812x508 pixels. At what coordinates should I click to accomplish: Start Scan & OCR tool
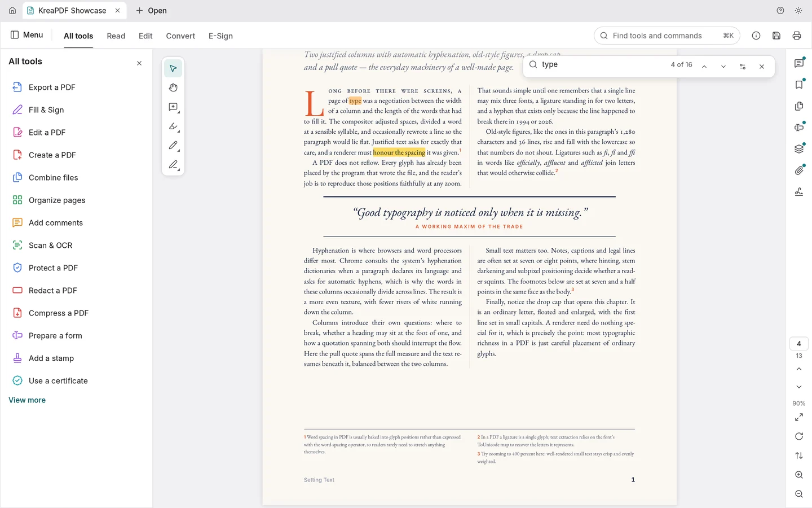pyautogui.click(x=76, y=246)
